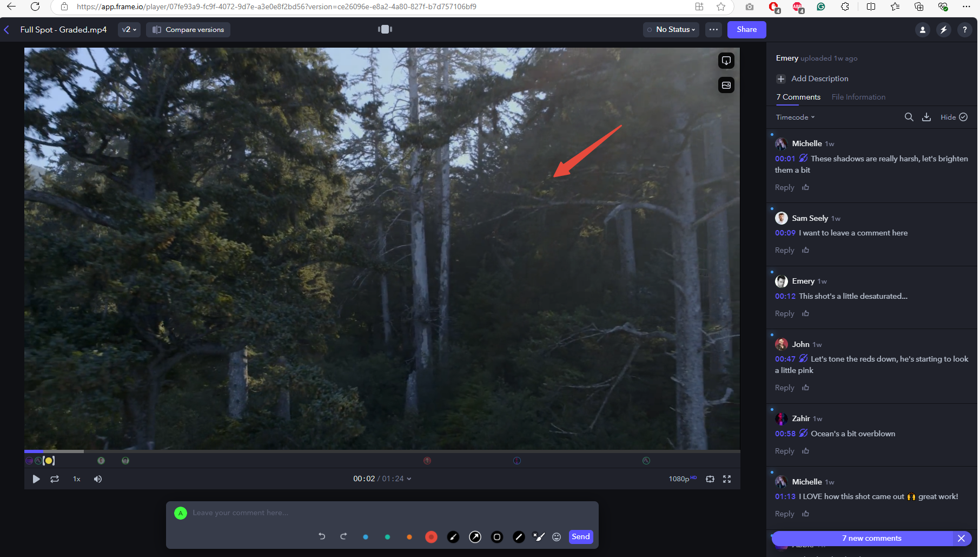The width and height of the screenshot is (980, 557).
Task: Change the 1080p resolution setting
Action: point(683,479)
